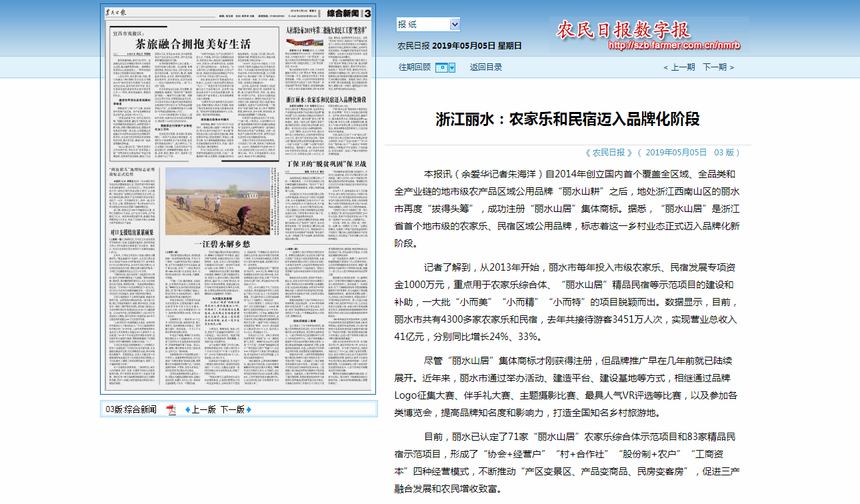Viewport: 860px width, 504px height.
Task: Click the calendar icon beside 往期回顾
Action: point(441,67)
